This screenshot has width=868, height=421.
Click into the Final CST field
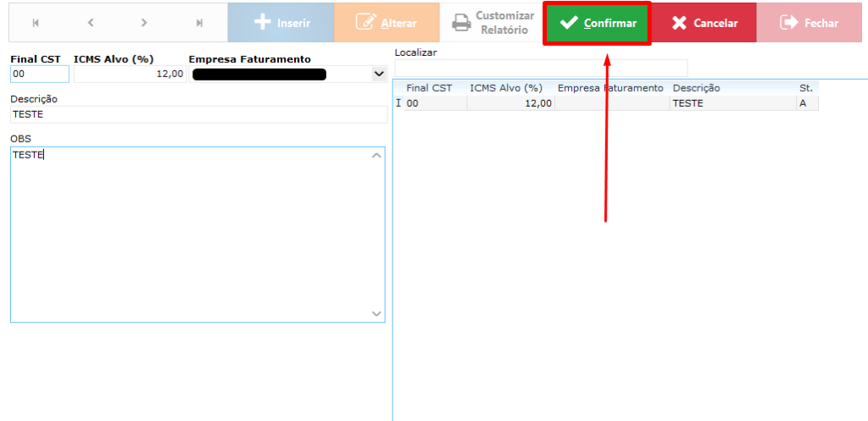(39, 75)
